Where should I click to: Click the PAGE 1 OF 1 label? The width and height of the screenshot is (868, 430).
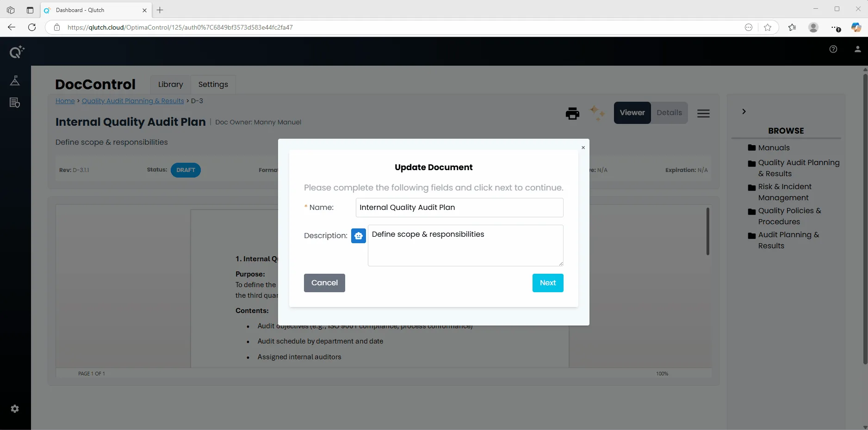click(92, 374)
